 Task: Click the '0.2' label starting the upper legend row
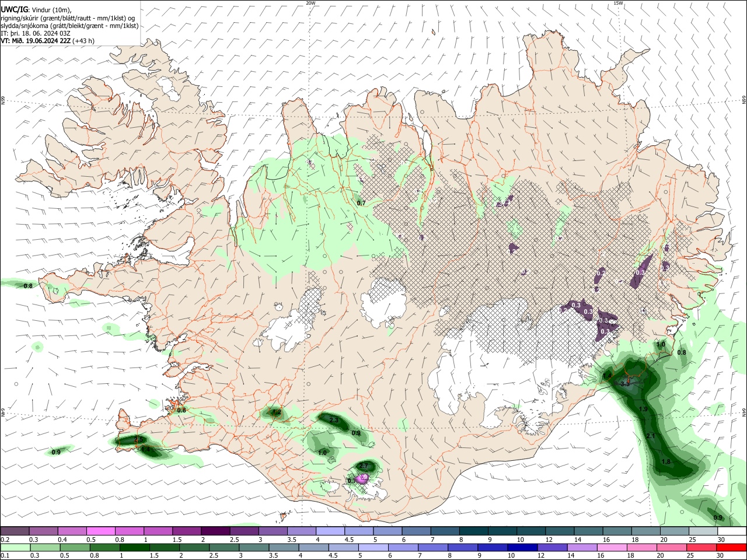pos(5,540)
